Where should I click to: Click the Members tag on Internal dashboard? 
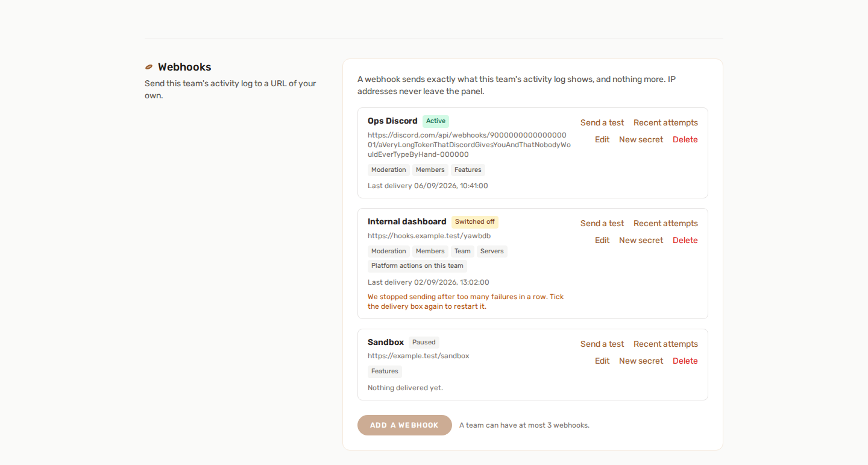(430, 251)
